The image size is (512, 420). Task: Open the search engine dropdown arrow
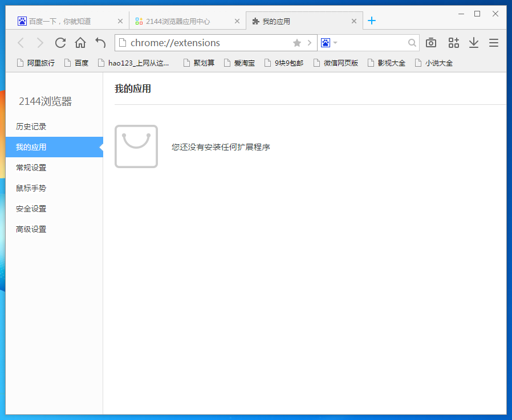click(335, 42)
